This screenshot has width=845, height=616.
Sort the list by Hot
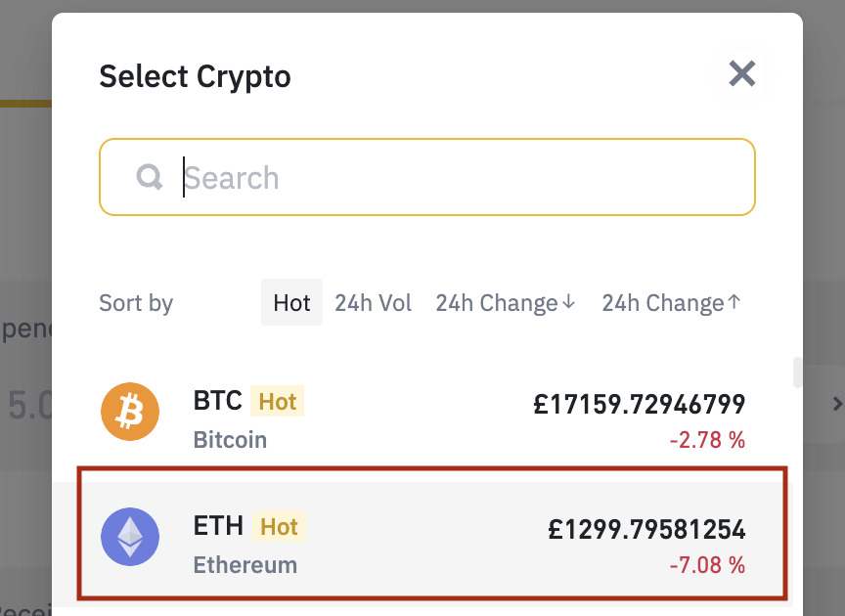pyautogui.click(x=291, y=303)
